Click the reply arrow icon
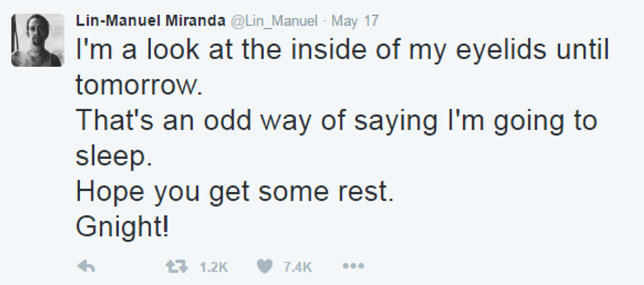 point(87,267)
